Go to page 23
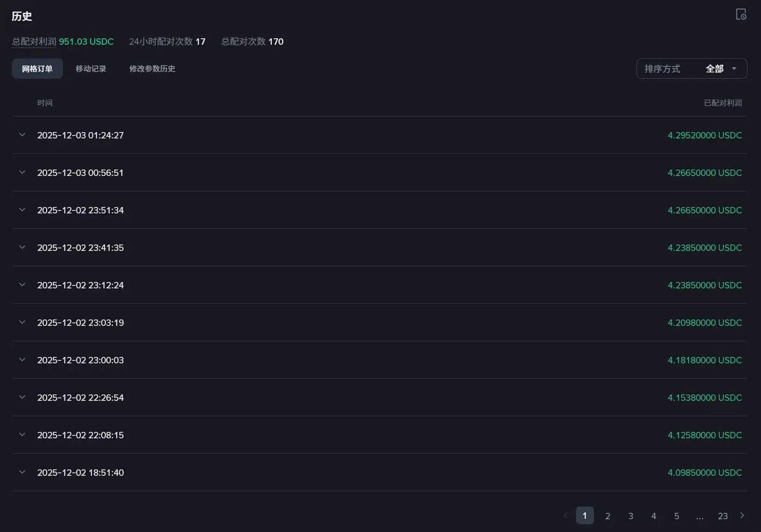761x532 pixels. (723, 516)
